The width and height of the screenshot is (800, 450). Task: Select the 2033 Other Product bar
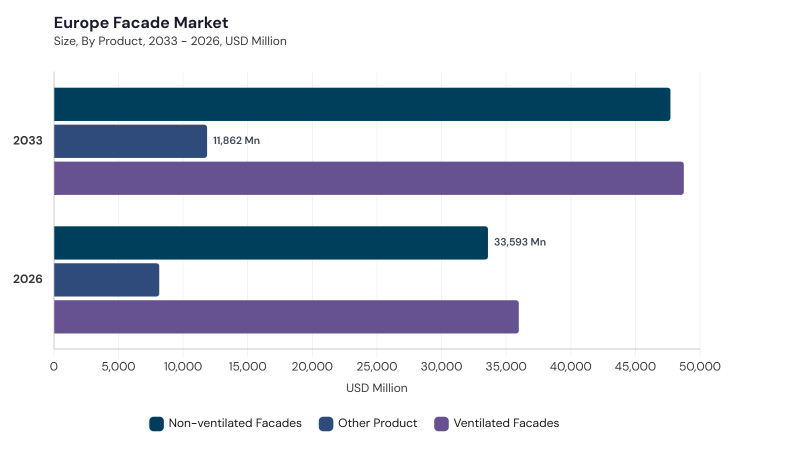(131, 141)
